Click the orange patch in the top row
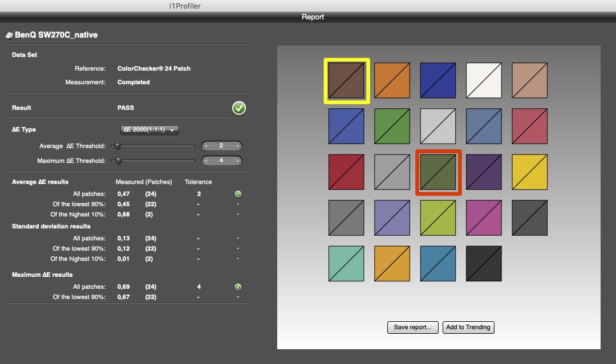This screenshot has width=616, height=364. click(x=392, y=80)
